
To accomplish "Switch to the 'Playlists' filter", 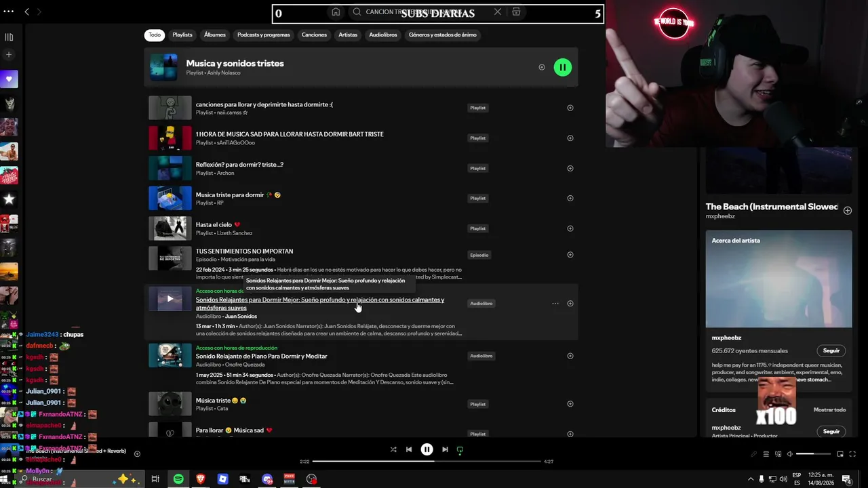I will (182, 35).
